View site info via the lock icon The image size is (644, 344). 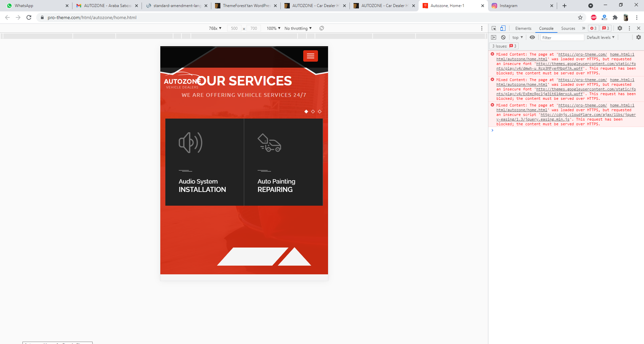click(x=42, y=17)
